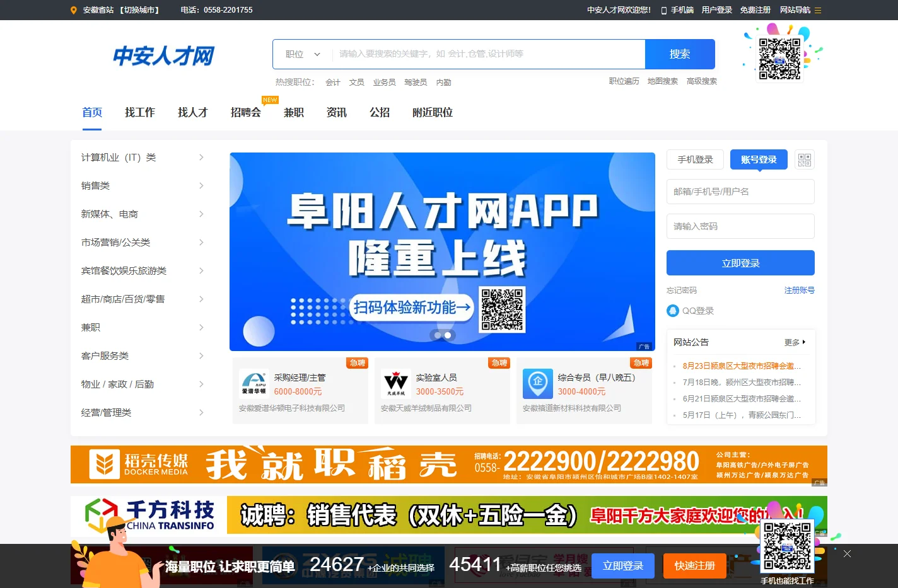The image size is (898, 588).
Task: Open the 8月23日颍泉区 announcement
Action: [x=742, y=366]
